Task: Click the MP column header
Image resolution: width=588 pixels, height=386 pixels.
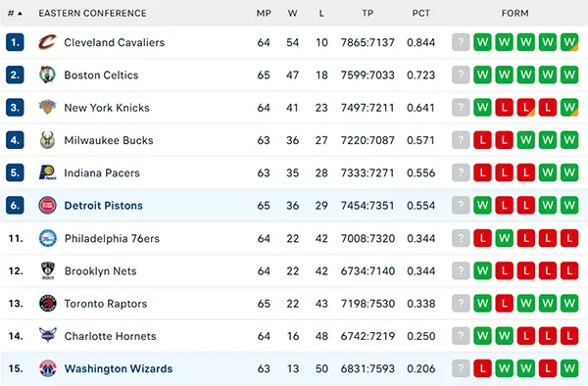Action: click(x=264, y=14)
